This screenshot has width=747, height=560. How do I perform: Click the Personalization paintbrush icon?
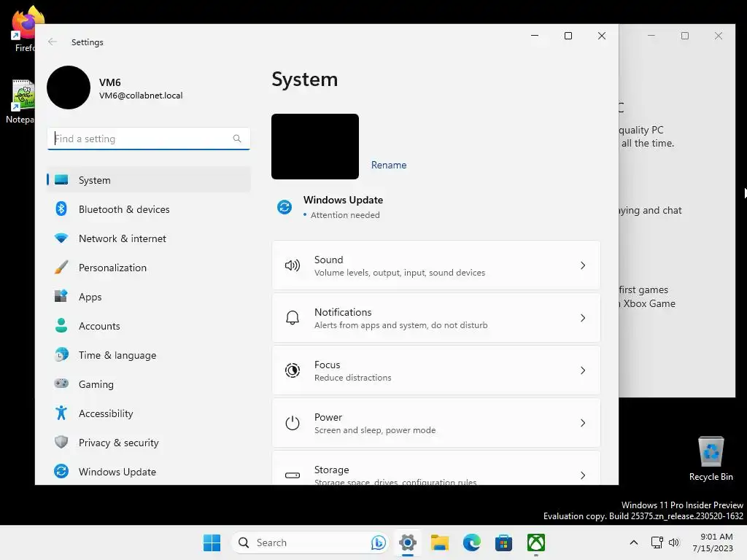tap(61, 267)
